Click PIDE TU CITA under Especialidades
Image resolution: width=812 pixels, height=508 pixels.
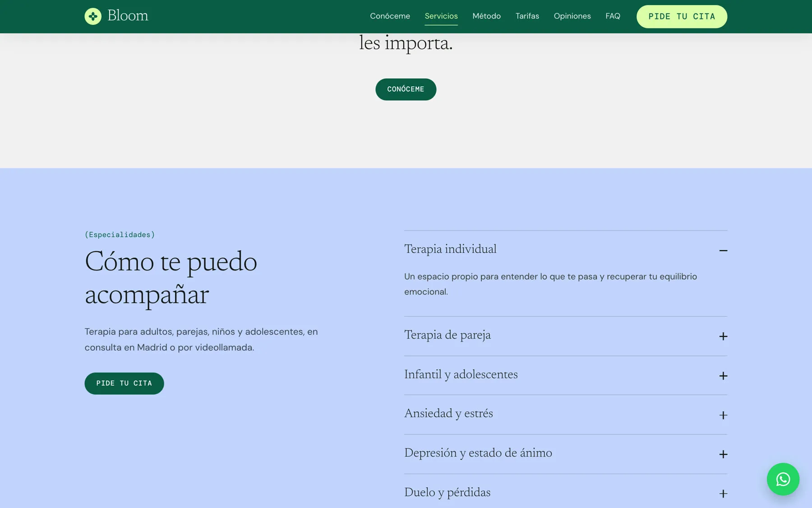[124, 383]
